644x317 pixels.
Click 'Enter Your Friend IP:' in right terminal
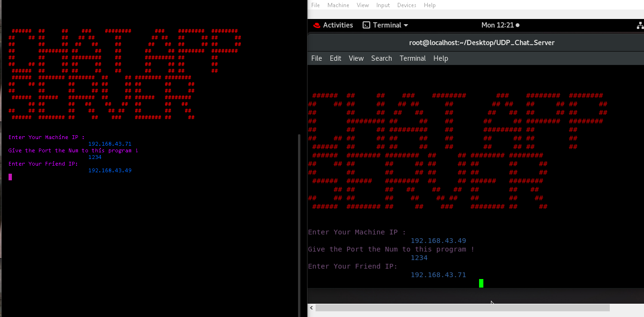[x=353, y=266]
